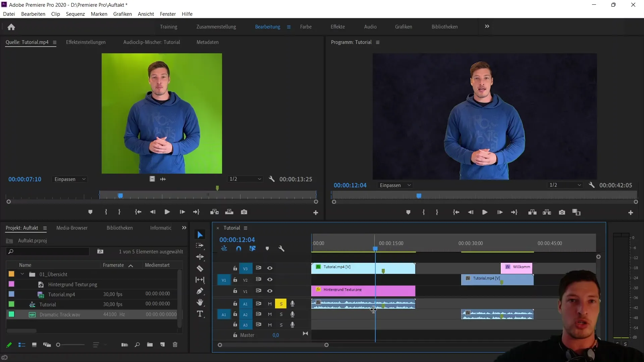Open the Grafiken menu
The image size is (644, 362).
(122, 14)
